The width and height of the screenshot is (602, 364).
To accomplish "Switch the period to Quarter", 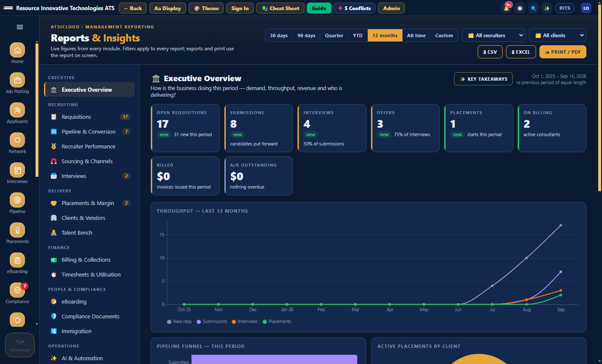I will 334,36.
